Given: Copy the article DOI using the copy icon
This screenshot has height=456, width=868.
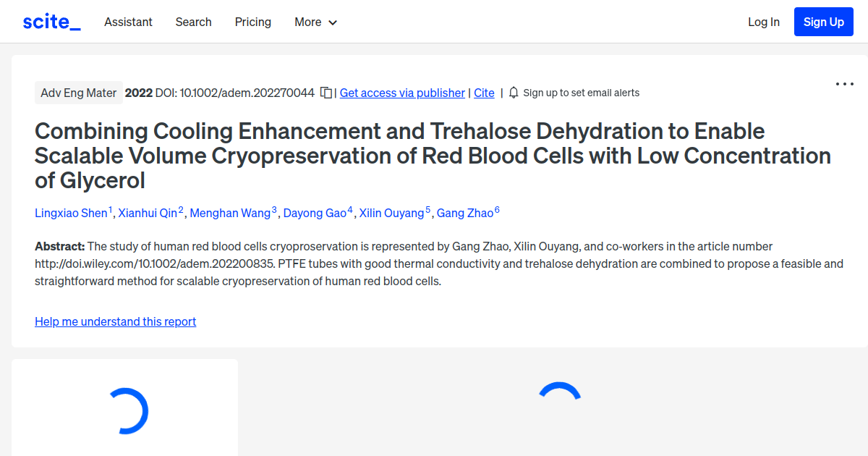Looking at the screenshot, I should click(325, 93).
